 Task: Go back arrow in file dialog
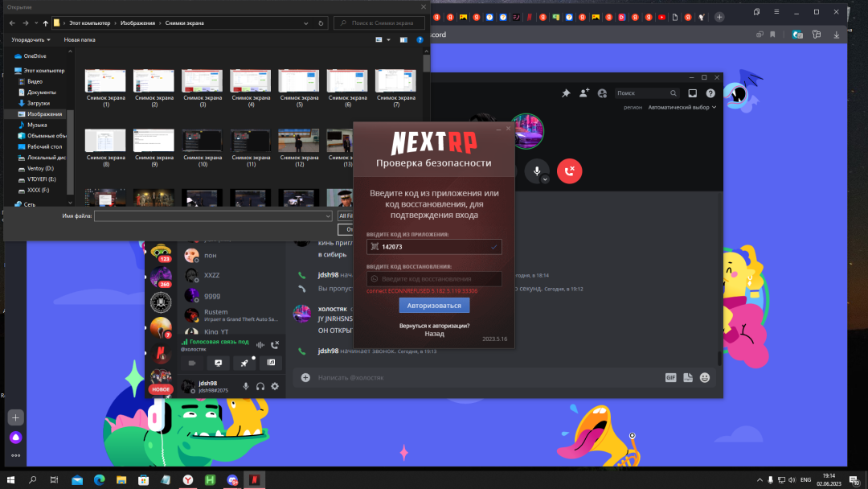tap(12, 23)
